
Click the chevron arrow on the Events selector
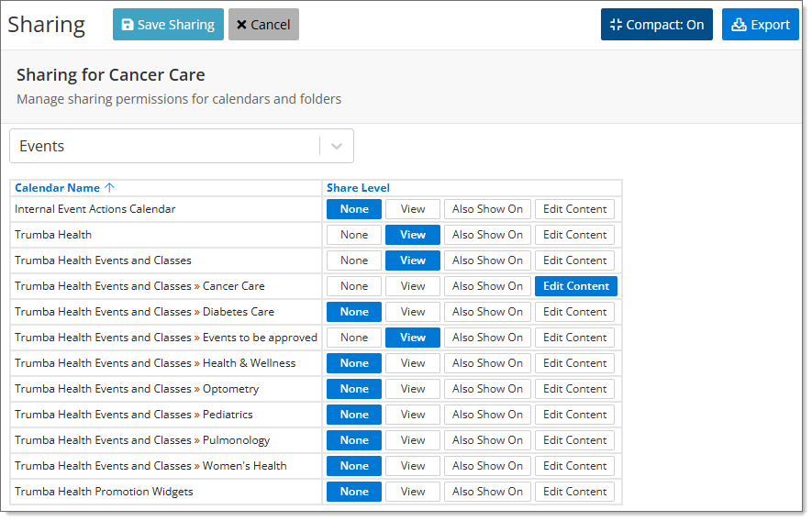[x=337, y=146]
